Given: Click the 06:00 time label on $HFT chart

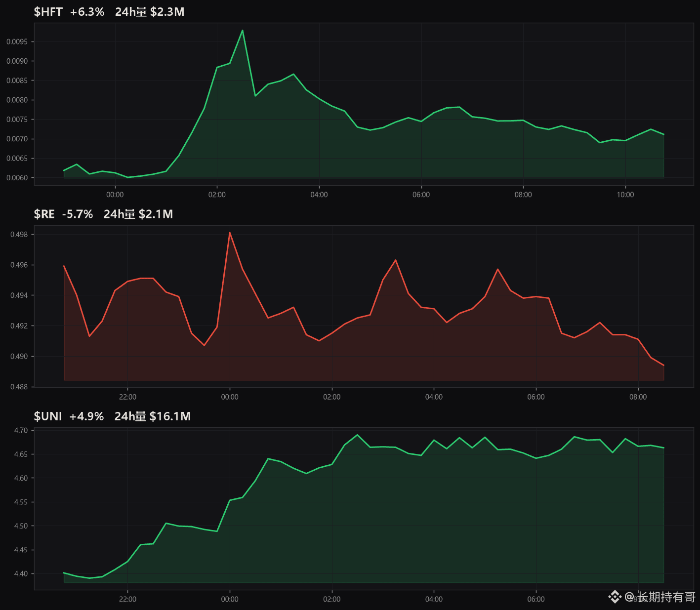Looking at the screenshot, I should [x=421, y=195].
